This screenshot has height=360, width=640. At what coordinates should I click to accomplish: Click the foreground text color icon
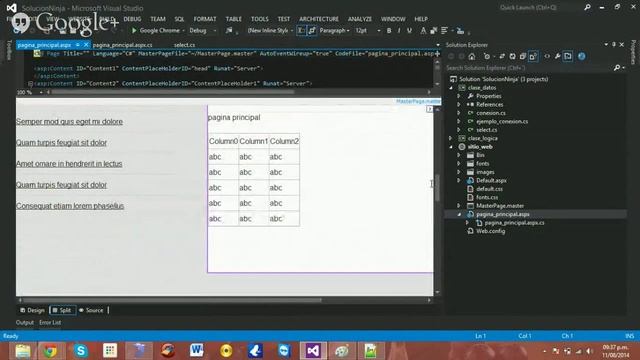point(423,31)
